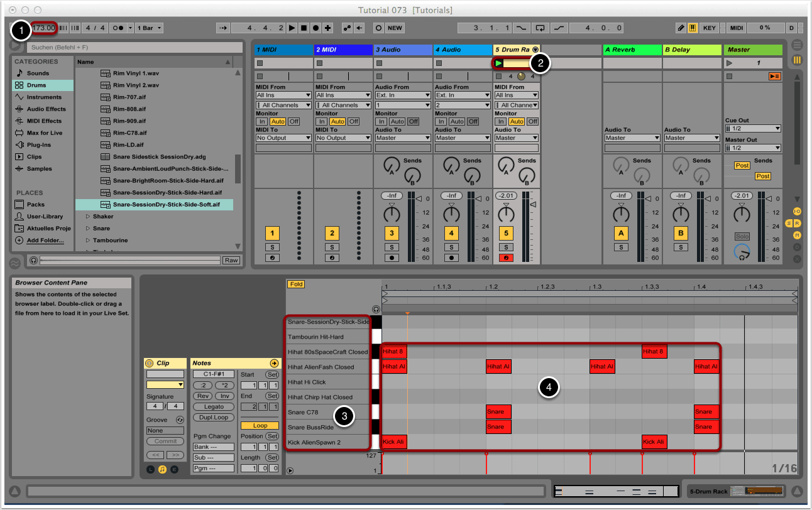Click the global Record button

click(315, 28)
